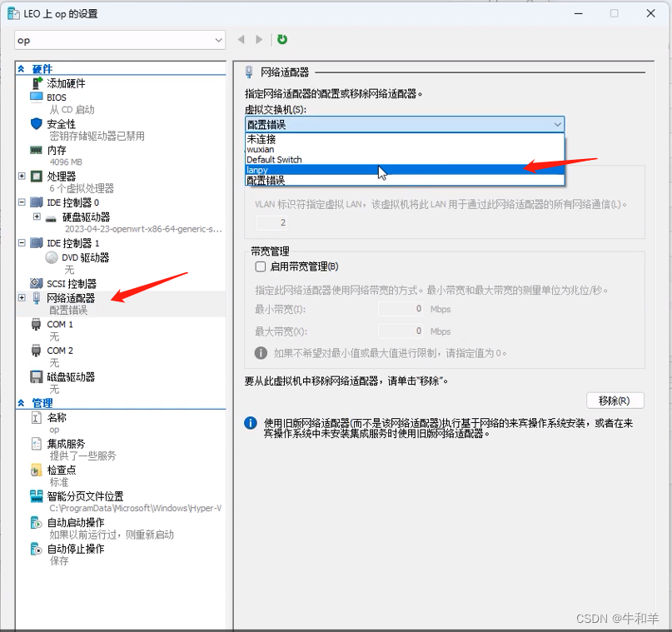Viewport: 672px width, 632px height.
Task: Collapse the 管理 section header
Action: (21, 403)
